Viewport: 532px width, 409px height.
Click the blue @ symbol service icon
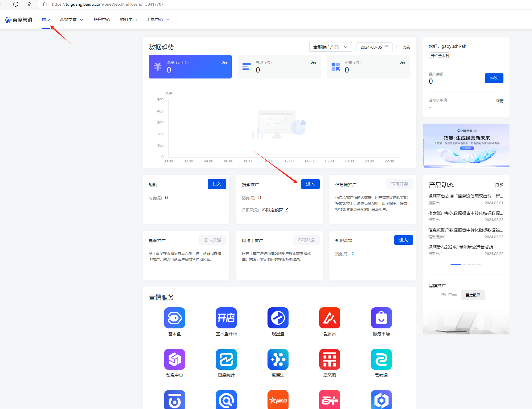[x=226, y=399]
